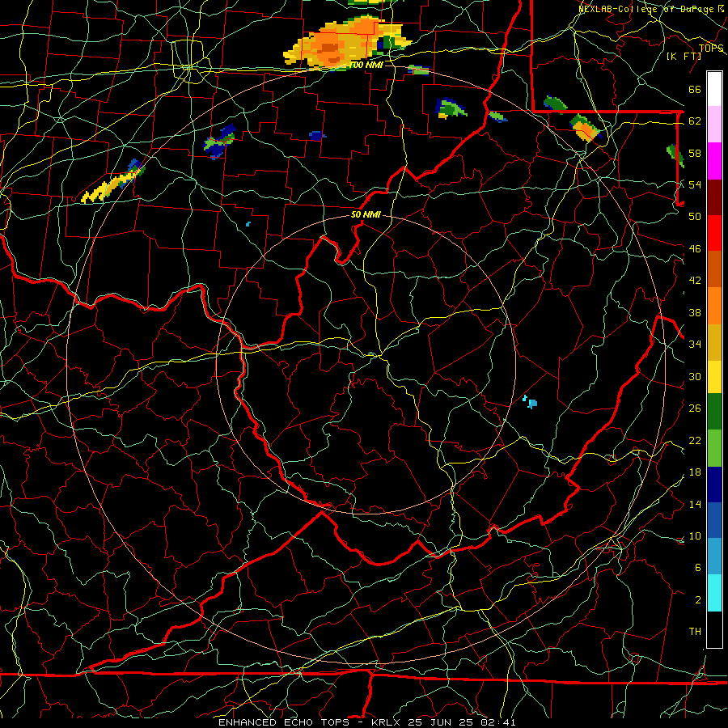This screenshot has height=728, width=728.
Task: Click the yellow streak echo at far left
Action: [112, 186]
